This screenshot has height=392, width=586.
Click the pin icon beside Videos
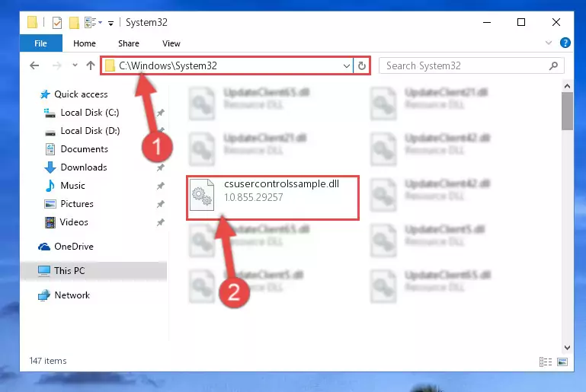(160, 222)
